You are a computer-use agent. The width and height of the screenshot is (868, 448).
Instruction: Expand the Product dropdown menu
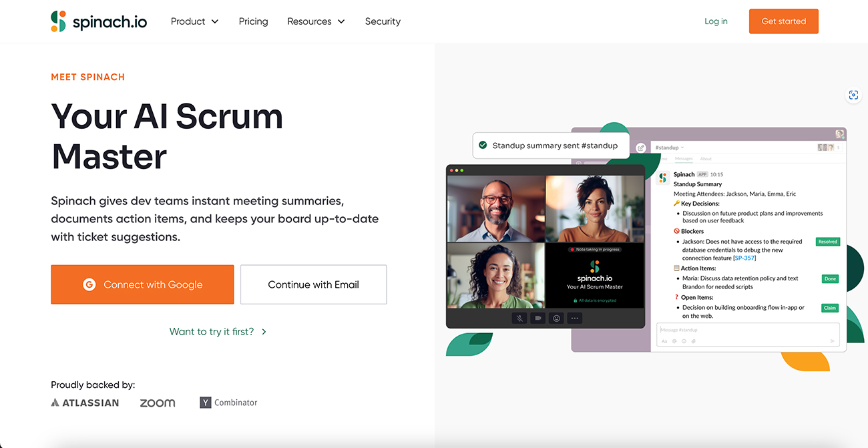click(x=194, y=21)
